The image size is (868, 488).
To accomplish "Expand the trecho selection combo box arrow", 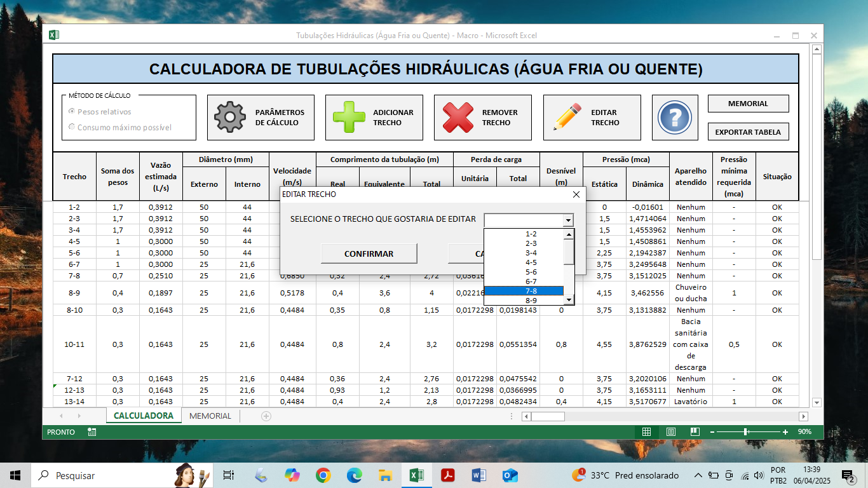I will (x=567, y=220).
